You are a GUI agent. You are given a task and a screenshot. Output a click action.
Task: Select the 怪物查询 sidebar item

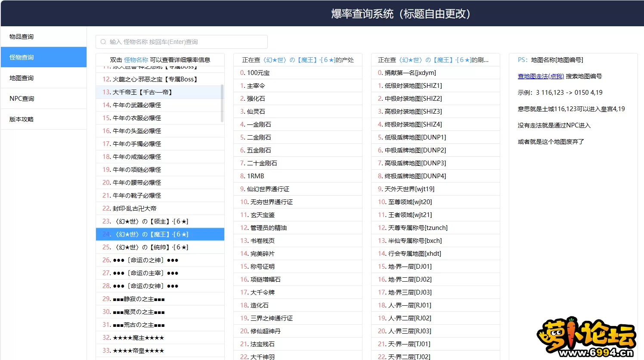[x=43, y=57]
